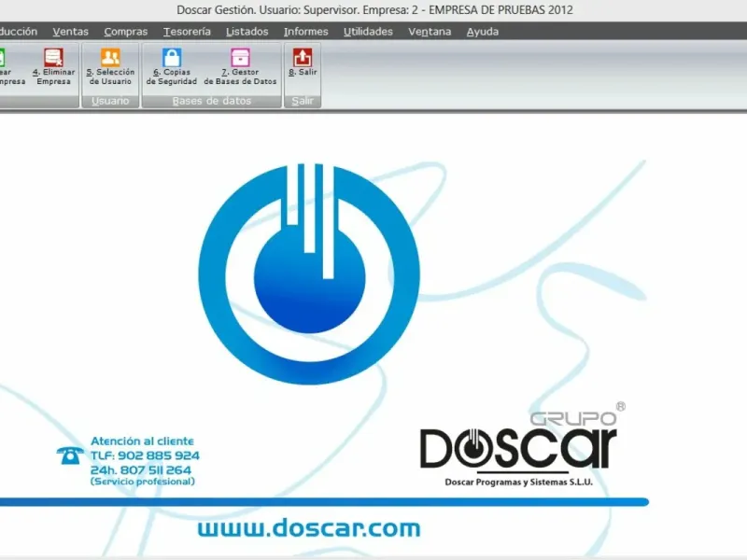Click the (Servicio profesional) text
Image resolution: width=747 pixels, height=560 pixels.
[143, 482]
